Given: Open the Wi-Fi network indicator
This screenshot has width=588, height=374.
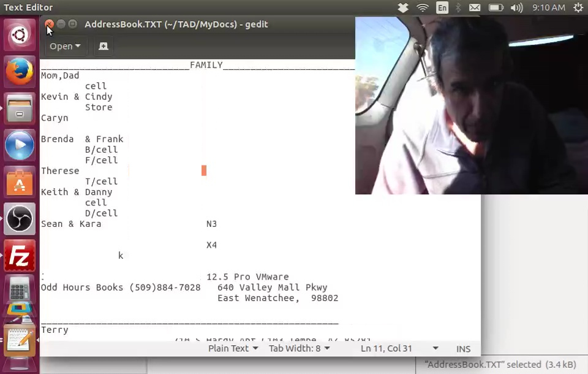Looking at the screenshot, I should click(423, 7).
